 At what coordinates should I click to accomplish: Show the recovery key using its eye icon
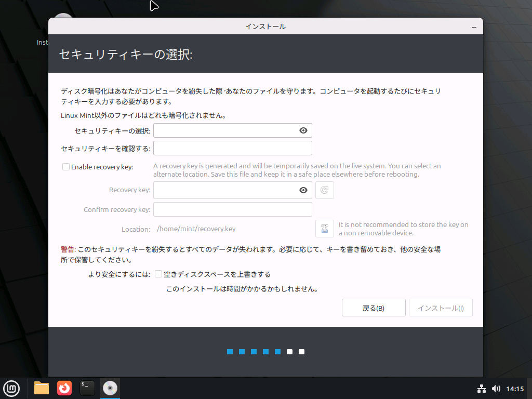coord(303,190)
